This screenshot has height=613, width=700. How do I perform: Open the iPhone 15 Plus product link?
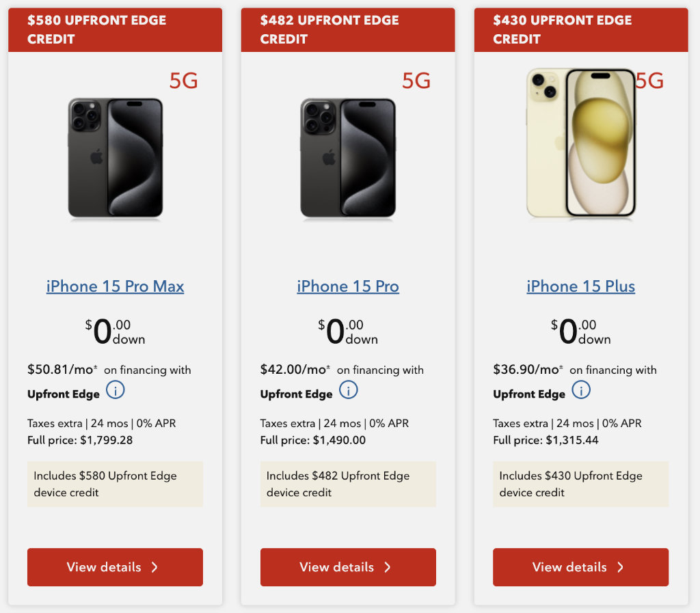click(580, 286)
